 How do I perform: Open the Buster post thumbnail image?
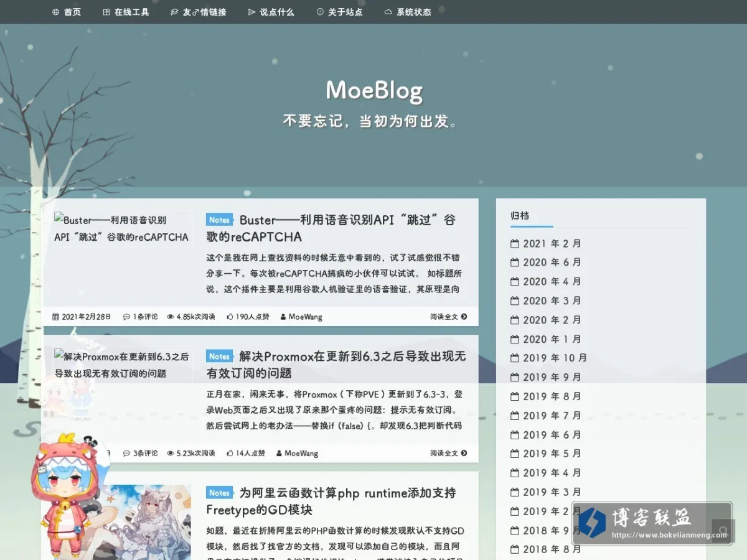[122, 228]
